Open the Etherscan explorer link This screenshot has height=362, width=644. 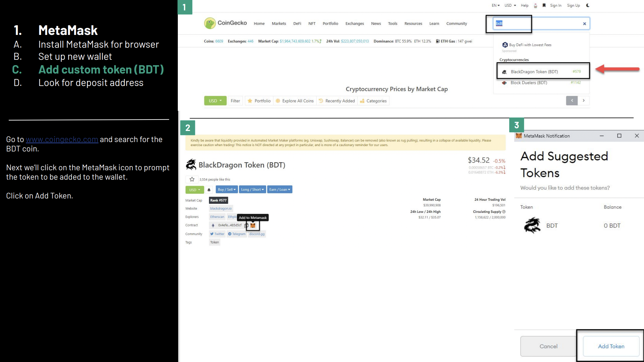click(x=217, y=217)
